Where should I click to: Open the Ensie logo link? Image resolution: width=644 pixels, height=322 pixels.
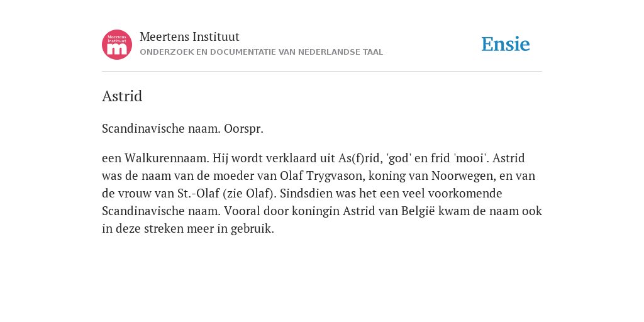[x=506, y=45]
